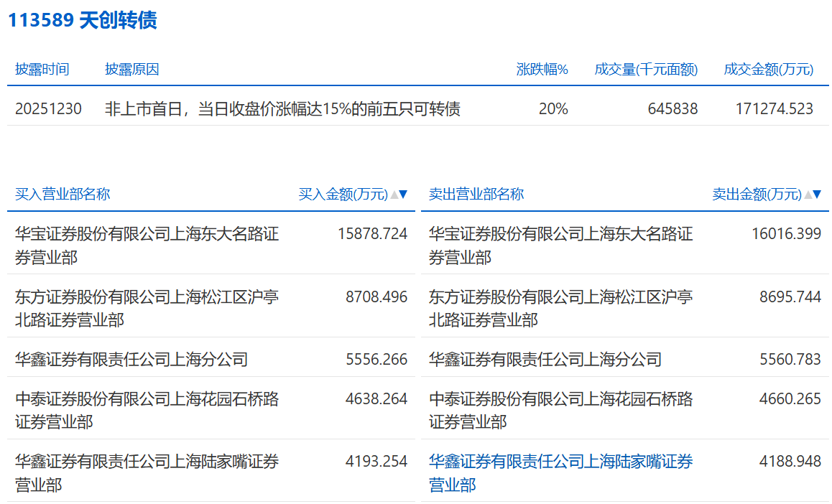Select the volume value 645838
This screenshot has height=504, width=832.
(x=672, y=109)
